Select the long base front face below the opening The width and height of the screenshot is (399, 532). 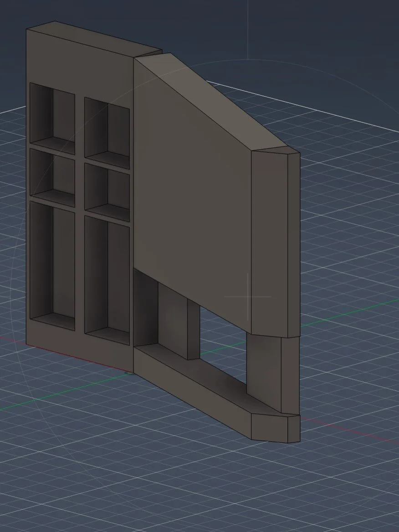(x=192, y=393)
